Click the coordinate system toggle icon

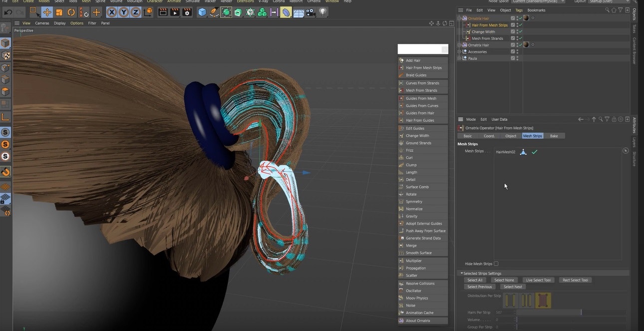(148, 12)
